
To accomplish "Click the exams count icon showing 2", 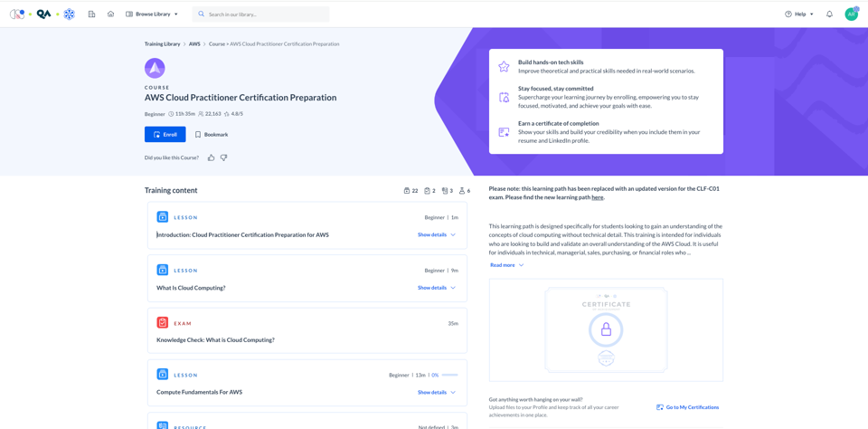I will 427,191.
